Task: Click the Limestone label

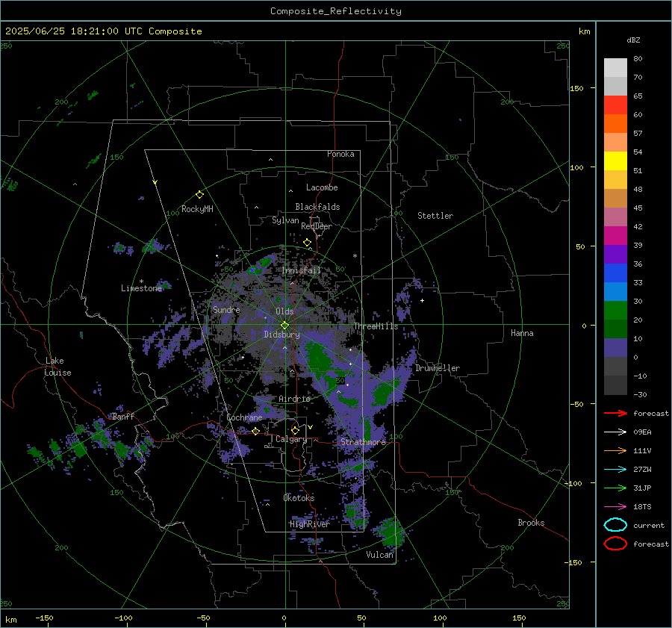Action: pos(141,288)
